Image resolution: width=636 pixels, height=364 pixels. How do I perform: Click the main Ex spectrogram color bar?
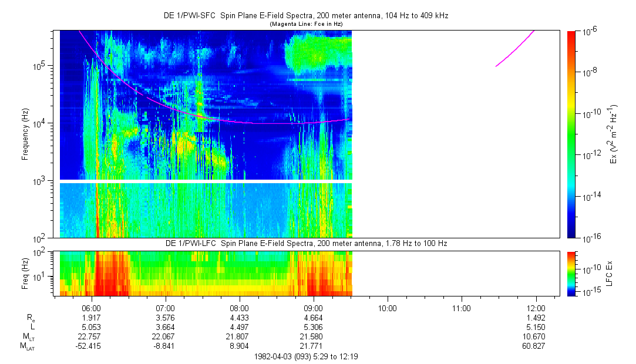pyautogui.click(x=572, y=134)
